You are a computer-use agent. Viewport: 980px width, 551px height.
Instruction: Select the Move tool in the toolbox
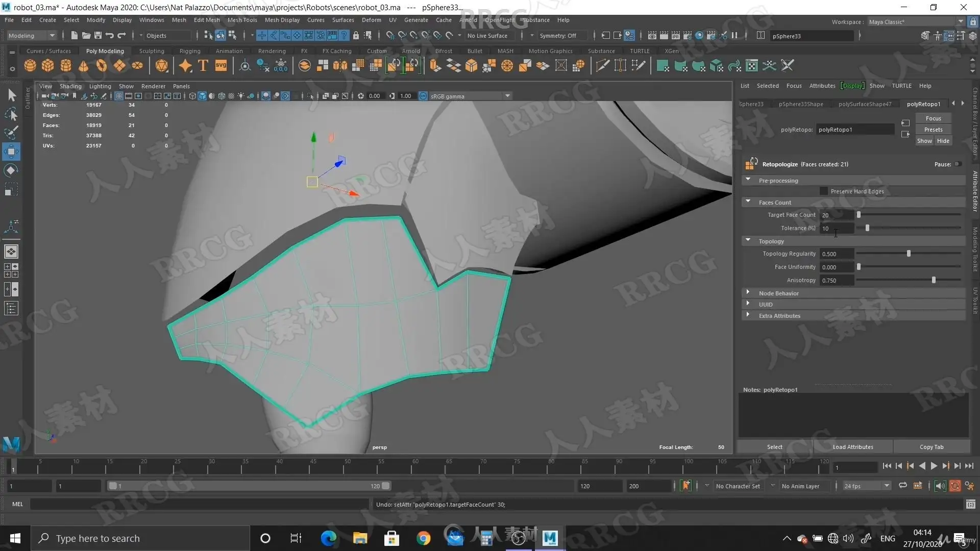pyautogui.click(x=11, y=152)
